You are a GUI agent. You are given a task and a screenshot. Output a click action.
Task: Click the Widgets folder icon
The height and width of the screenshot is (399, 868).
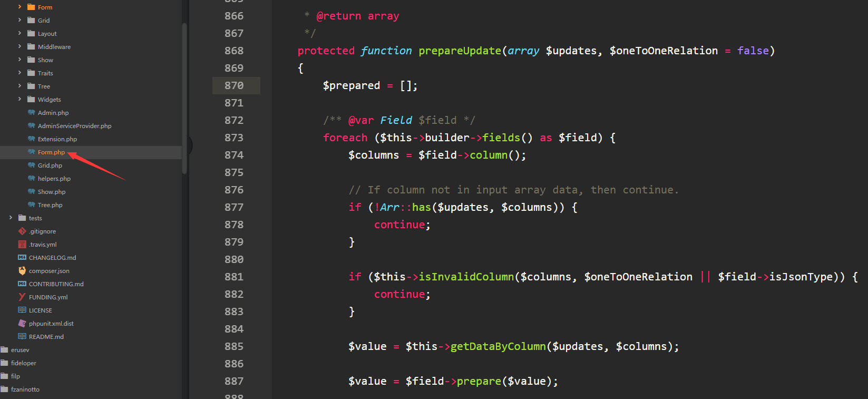(31, 99)
